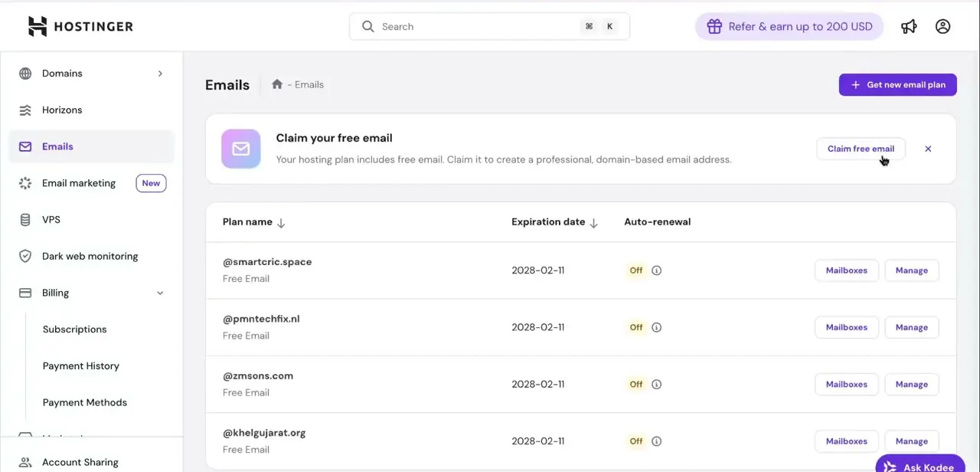The image size is (980, 472).
Task: Go to Payment History under Billing
Action: tap(81, 366)
